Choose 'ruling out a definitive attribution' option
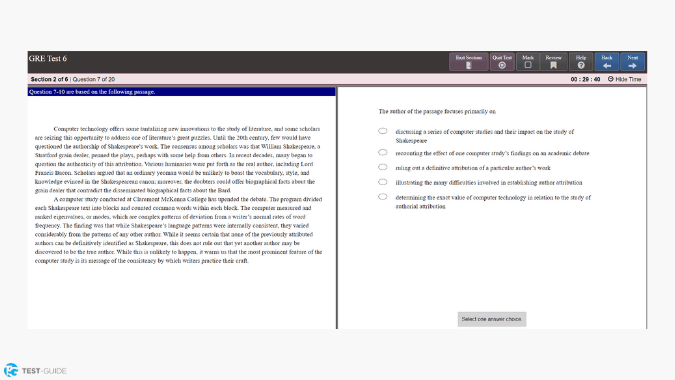 tap(383, 167)
